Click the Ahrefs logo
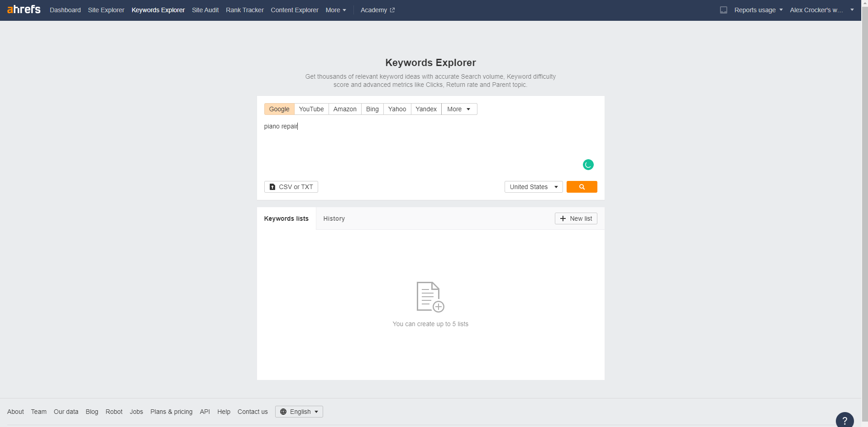 click(24, 9)
